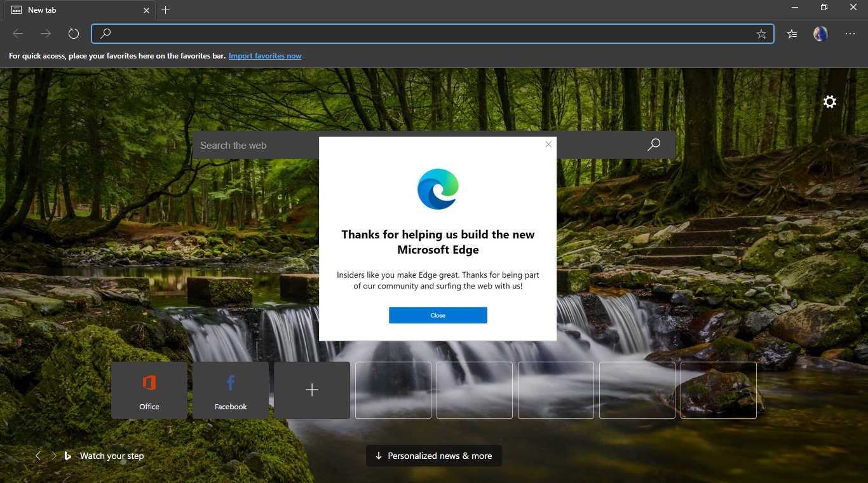Minimize the browser window
The image size is (868, 483).
point(795,8)
